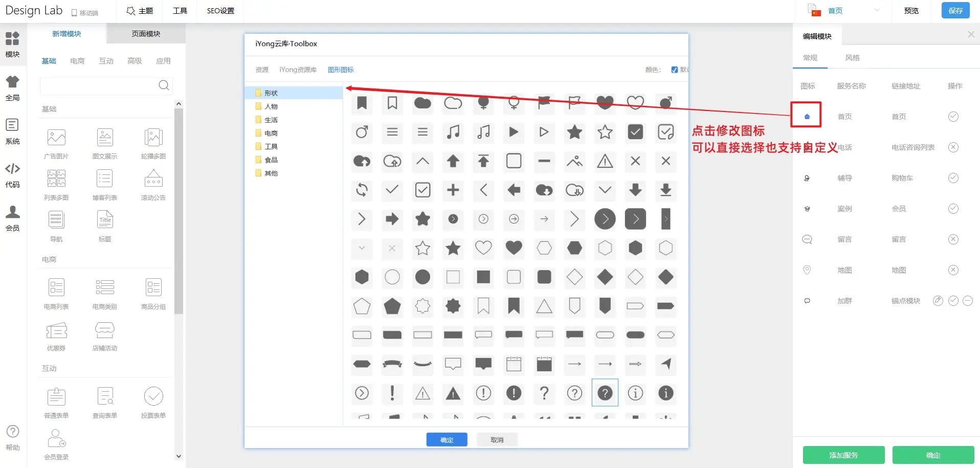Enable the 电话 service via its X toggle
Screen dimensions: 980x468
[953, 147]
